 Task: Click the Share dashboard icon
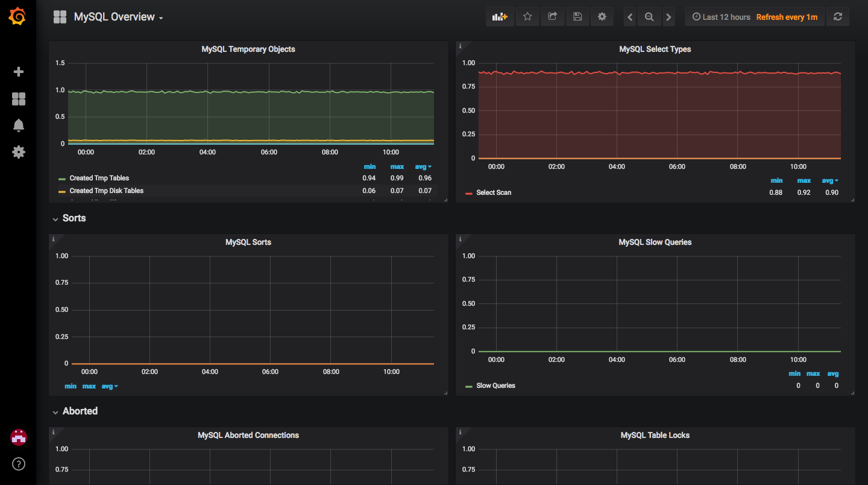tap(552, 17)
